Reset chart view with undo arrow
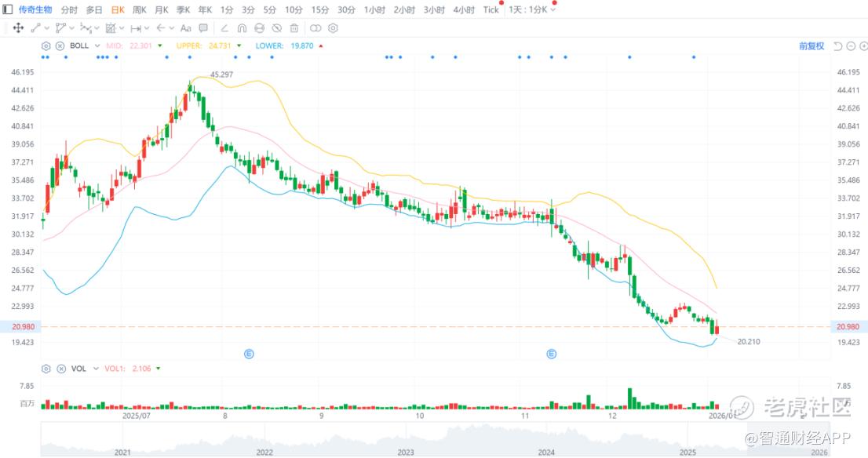This screenshot has height=458, width=868. [x=838, y=46]
